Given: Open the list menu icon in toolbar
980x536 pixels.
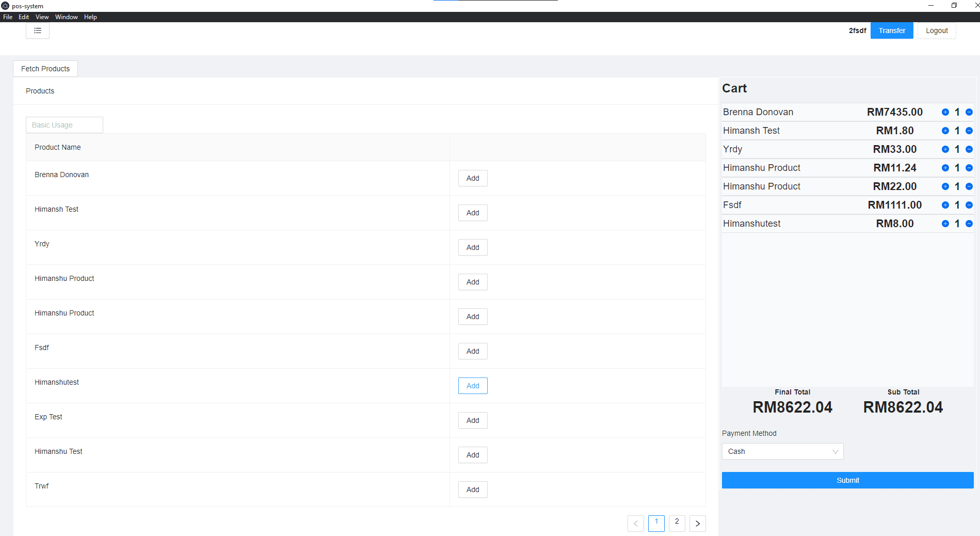Looking at the screenshot, I should (37, 30).
